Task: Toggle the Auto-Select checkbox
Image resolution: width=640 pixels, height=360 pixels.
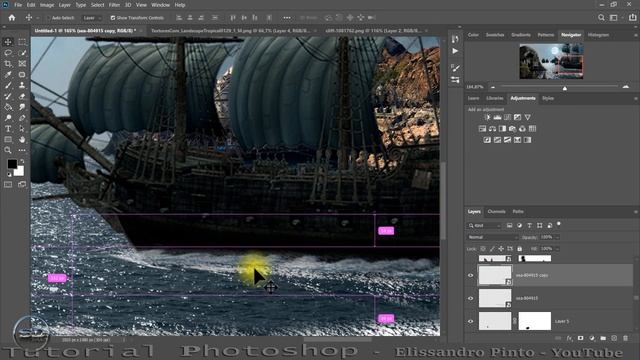Action: (48, 18)
